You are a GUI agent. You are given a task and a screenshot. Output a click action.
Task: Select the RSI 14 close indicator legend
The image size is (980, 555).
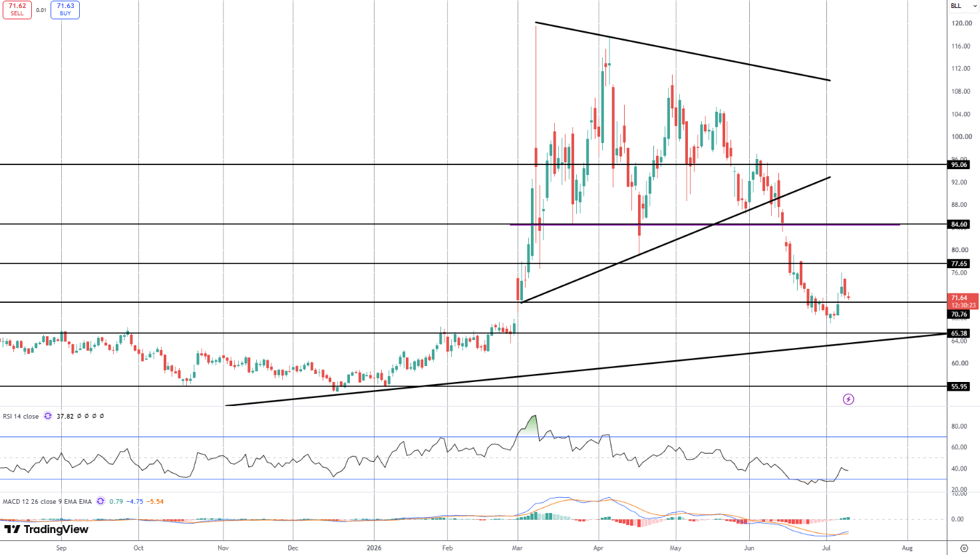coord(21,416)
